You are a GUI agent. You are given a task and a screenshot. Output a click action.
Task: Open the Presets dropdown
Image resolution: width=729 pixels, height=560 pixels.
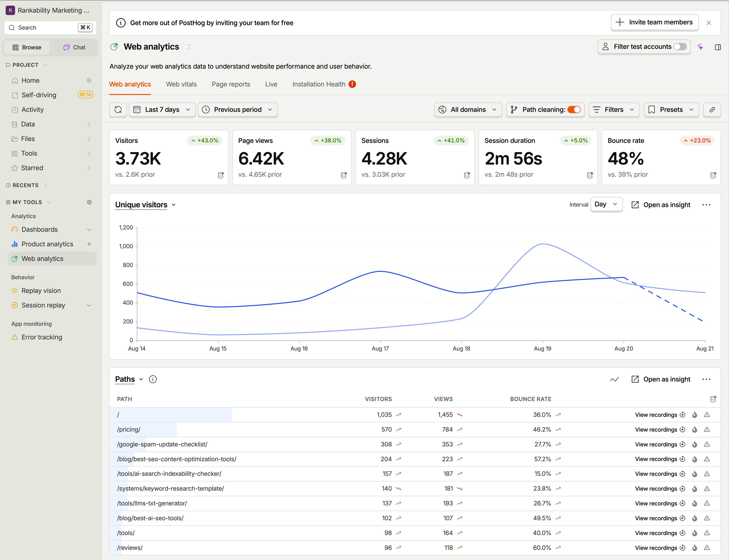(x=671, y=110)
